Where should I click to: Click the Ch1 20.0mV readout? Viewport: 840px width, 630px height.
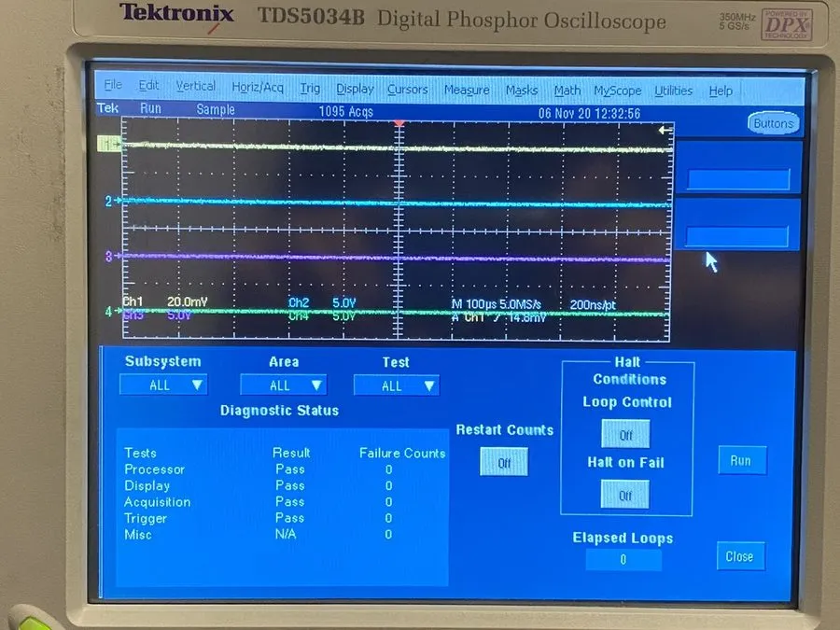tap(165, 301)
